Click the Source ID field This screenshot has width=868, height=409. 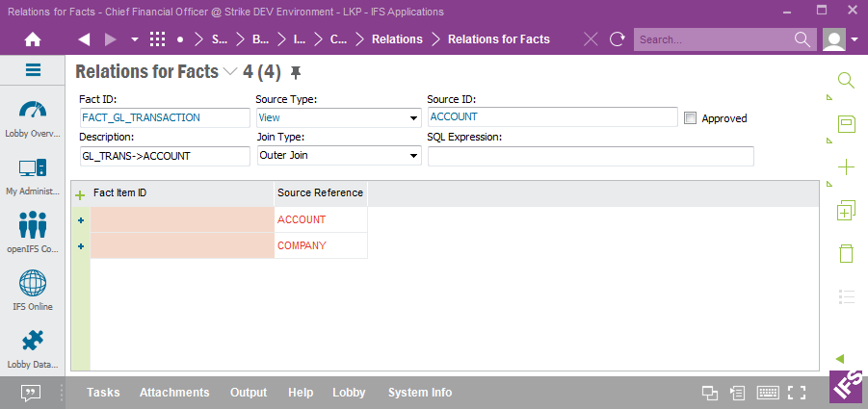coord(552,117)
